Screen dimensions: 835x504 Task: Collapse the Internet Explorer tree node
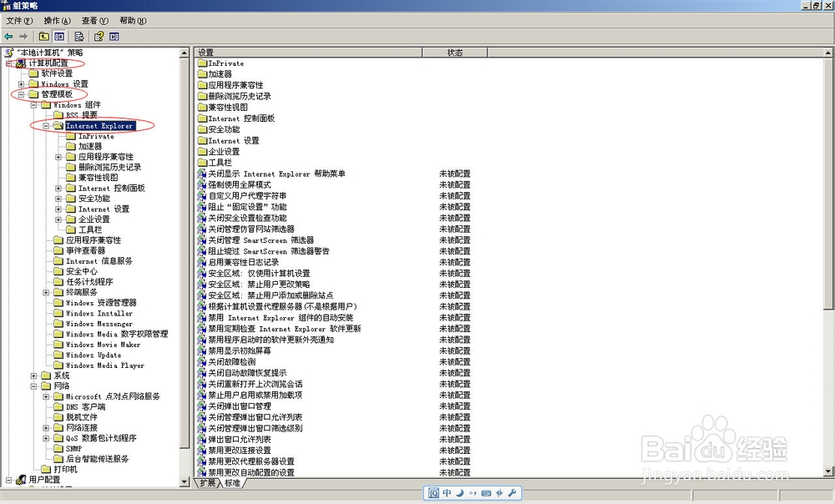click(46, 126)
